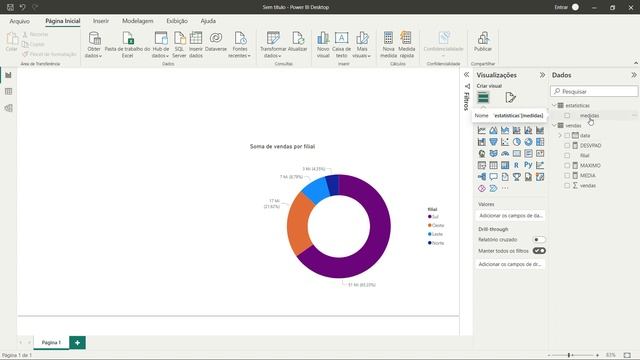This screenshot has height=360, width=640.
Task: Select the funnel chart visualization
Action: pos(493,142)
